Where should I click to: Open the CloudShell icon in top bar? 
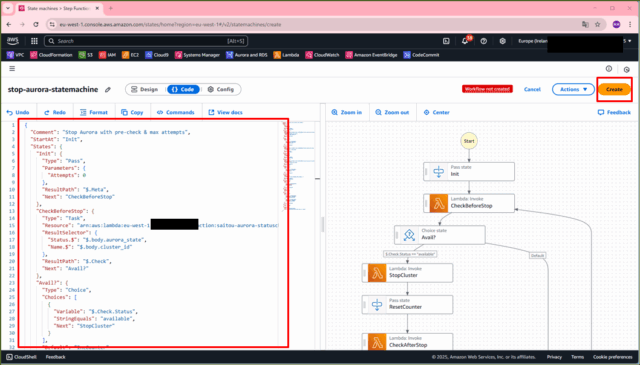click(446, 41)
